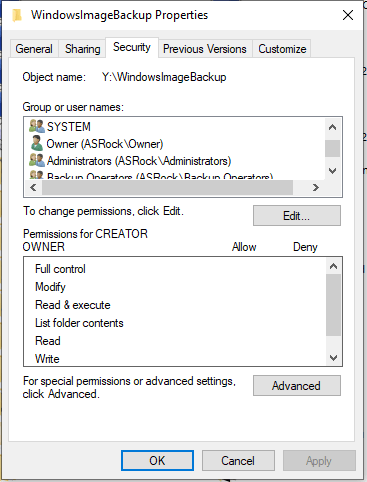
Task: Select Backup Operators group entry
Action: [x=160, y=176]
